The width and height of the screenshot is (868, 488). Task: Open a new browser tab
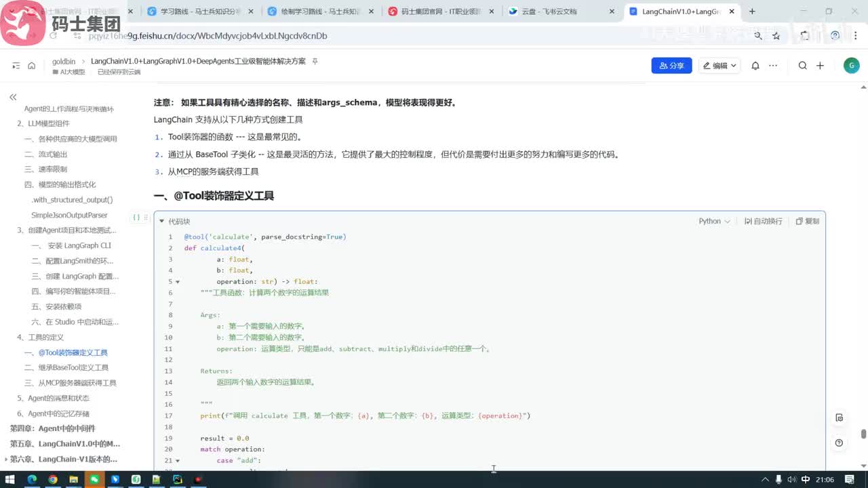tap(752, 12)
